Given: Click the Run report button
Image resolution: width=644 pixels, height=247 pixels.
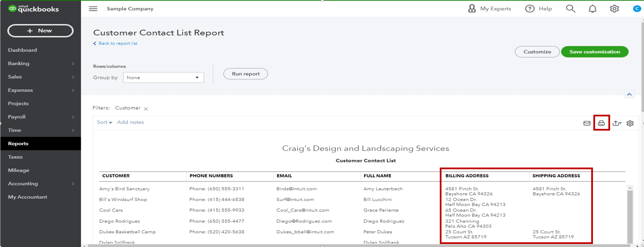Looking at the screenshot, I should tap(246, 74).
